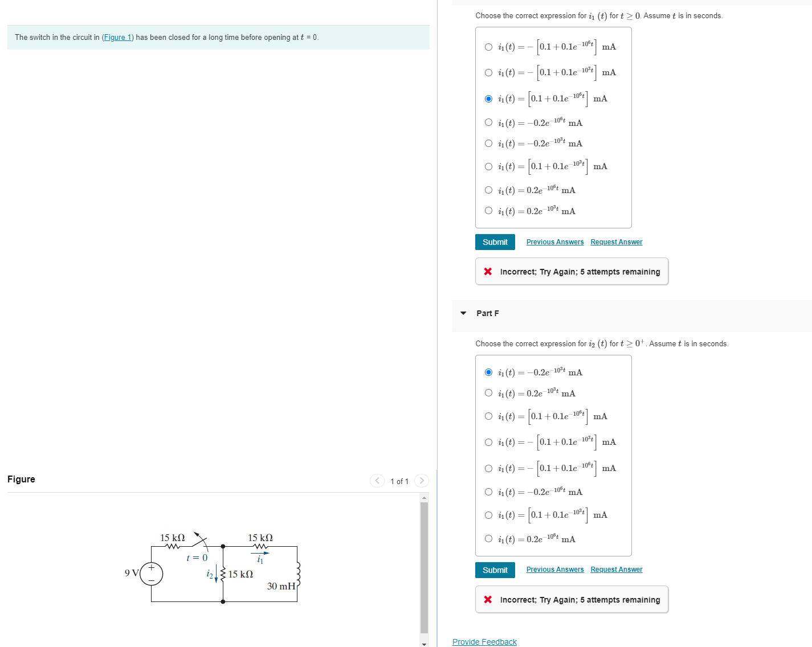Click the previous-figure arrow icon

tap(377, 481)
